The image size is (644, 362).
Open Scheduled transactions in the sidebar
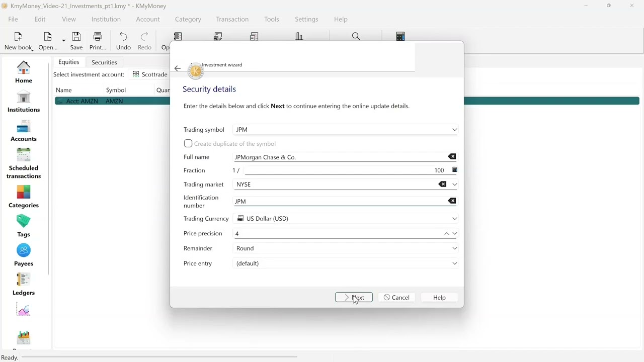pos(24,164)
